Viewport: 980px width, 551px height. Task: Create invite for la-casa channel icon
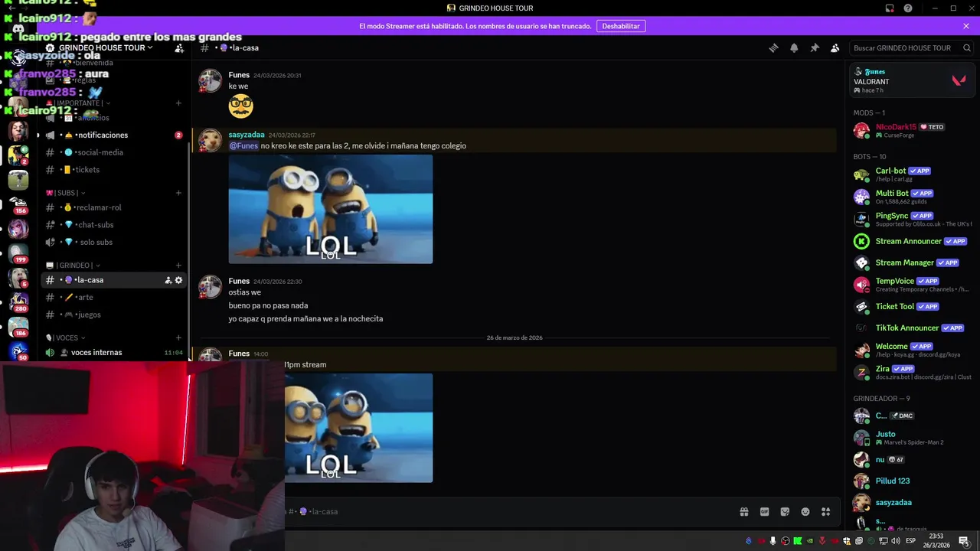[x=168, y=280]
